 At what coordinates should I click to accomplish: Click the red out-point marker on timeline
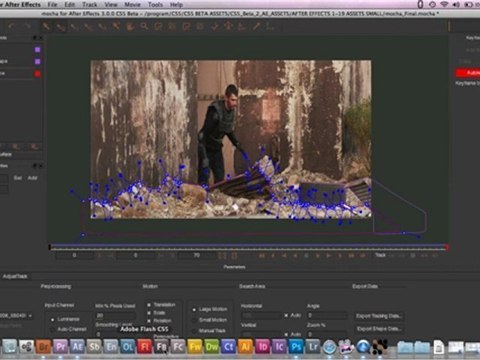pos(447,247)
